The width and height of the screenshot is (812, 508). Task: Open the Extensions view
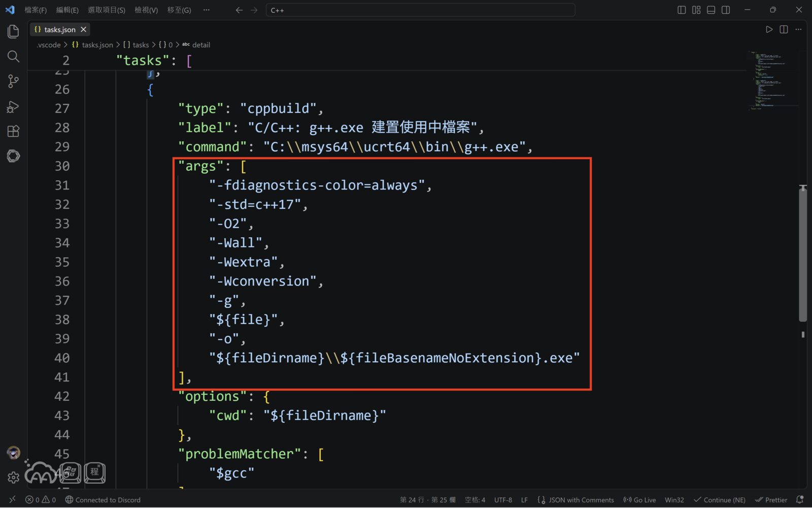tap(13, 131)
